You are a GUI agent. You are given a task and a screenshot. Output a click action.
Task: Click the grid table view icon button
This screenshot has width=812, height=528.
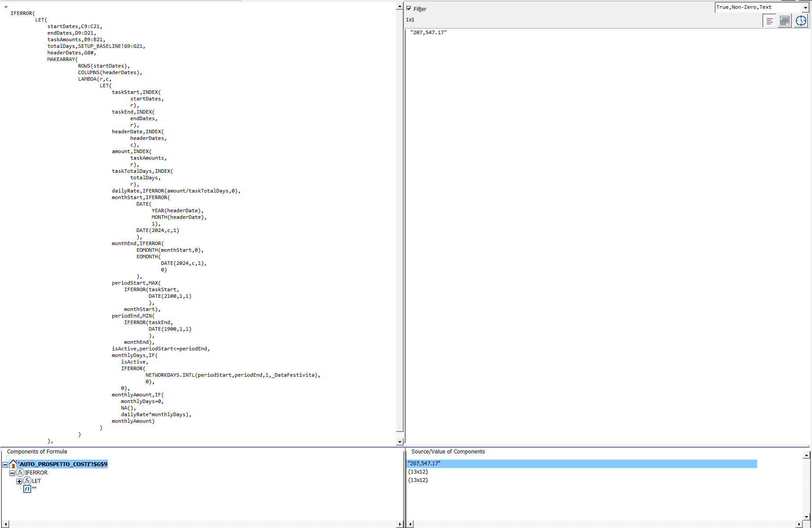pos(785,21)
